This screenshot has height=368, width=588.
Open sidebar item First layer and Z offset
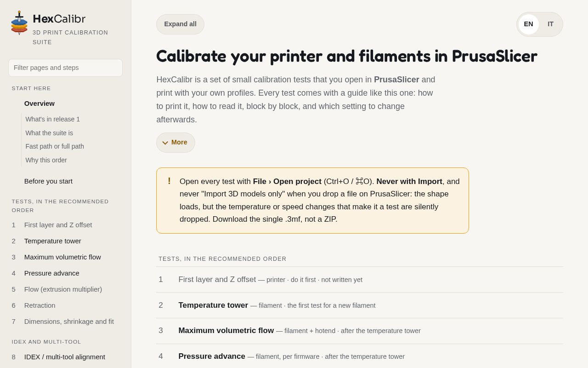click(65, 225)
